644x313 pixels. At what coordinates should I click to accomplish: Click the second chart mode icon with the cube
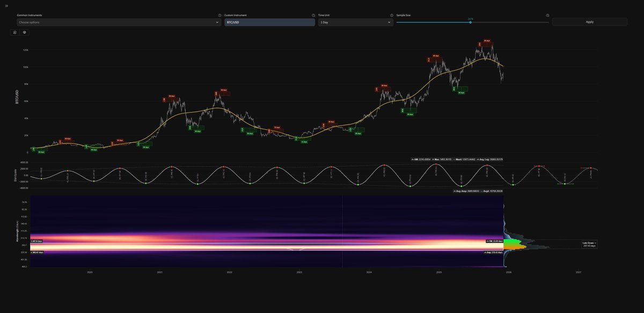[24, 32]
